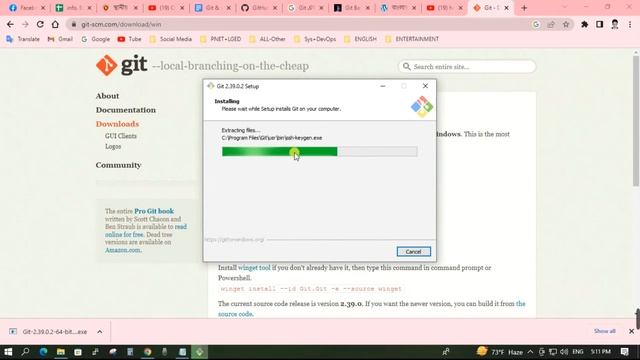Screen dimensions: 640x360
Task: Open the ENGLISH bookmarks folder
Action: coord(360,39)
